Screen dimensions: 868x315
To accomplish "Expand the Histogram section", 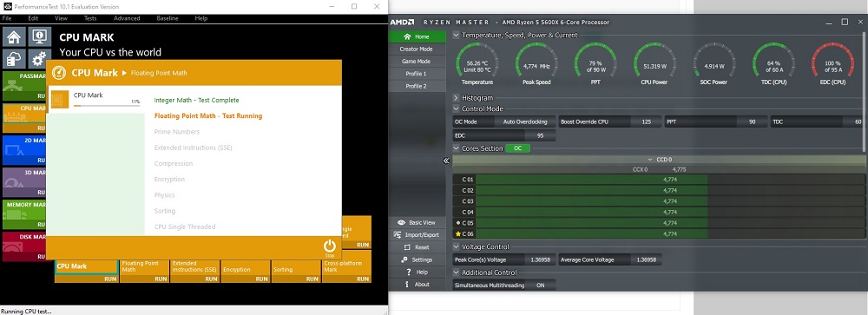I will point(457,98).
